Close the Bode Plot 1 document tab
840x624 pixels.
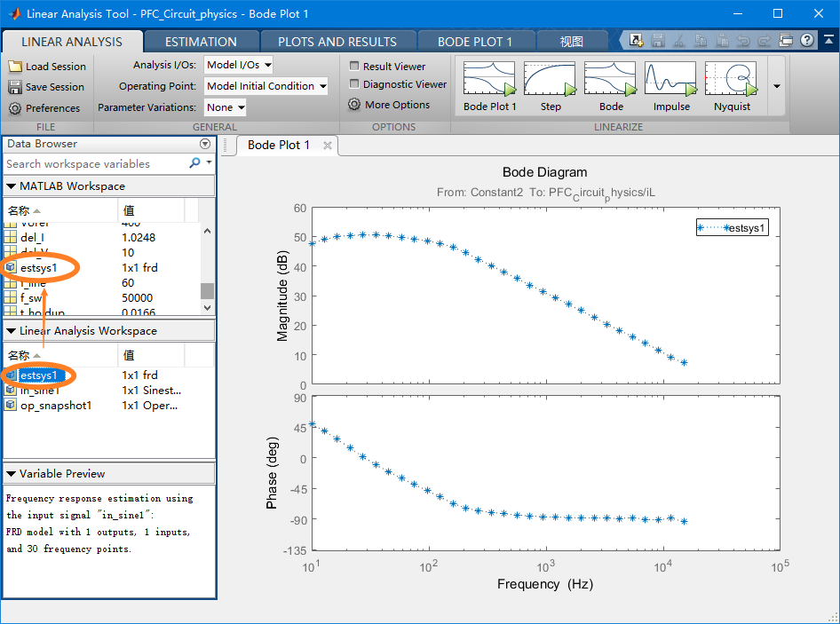[x=328, y=146]
